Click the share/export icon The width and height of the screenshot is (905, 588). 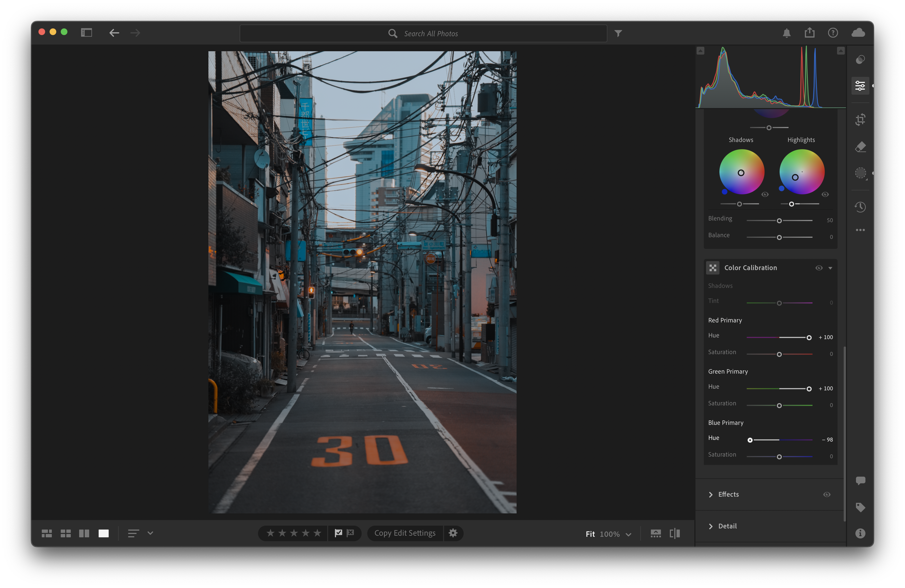[x=809, y=33]
